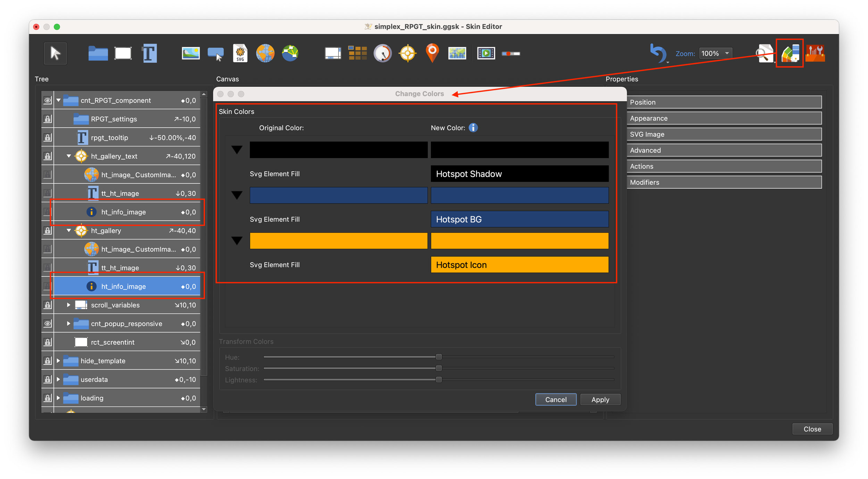Select the Add Hotspot Template crosshair icon
The image size is (868, 479).
tap(408, 53)
